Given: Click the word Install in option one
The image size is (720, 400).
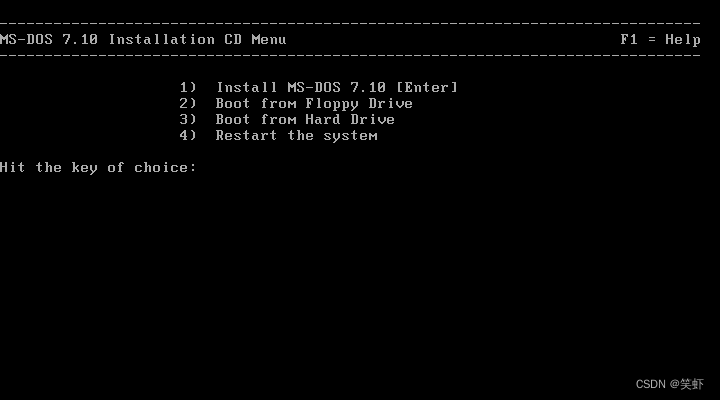Looking at the screenshot, I should pyautogui.click(x=247, y=87).
